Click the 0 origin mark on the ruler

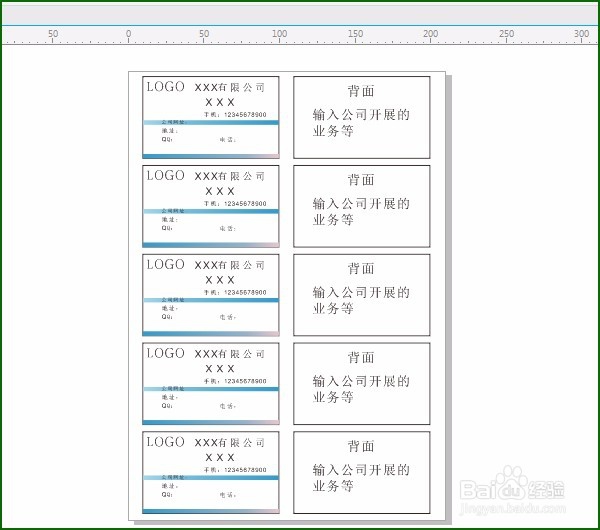[x=129, y=34]
